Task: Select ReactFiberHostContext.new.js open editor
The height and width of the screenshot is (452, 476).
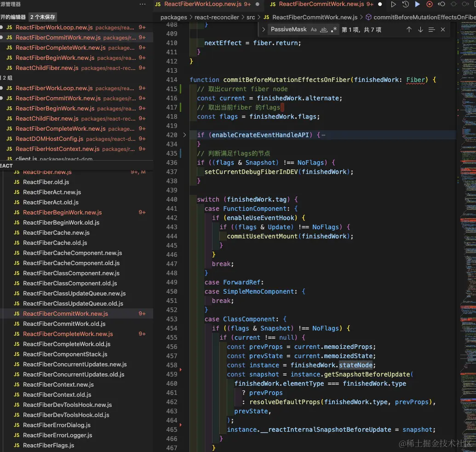Action: pos(76,149)
